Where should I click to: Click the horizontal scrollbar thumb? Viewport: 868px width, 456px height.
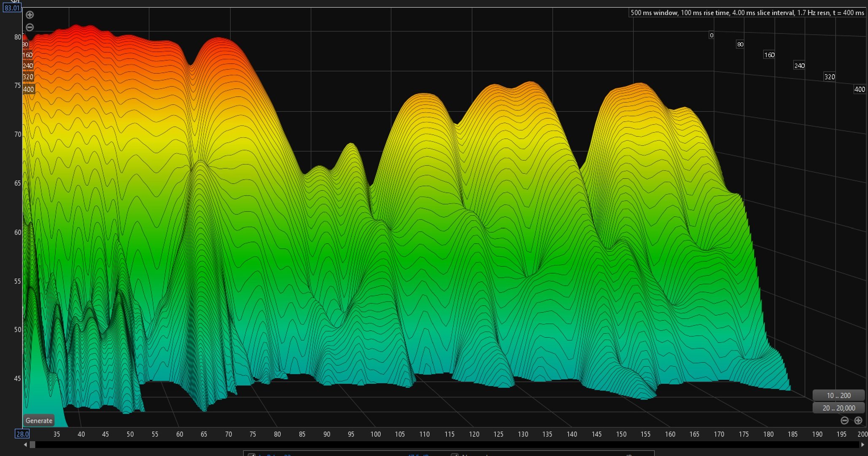click(x=32, y=445)
